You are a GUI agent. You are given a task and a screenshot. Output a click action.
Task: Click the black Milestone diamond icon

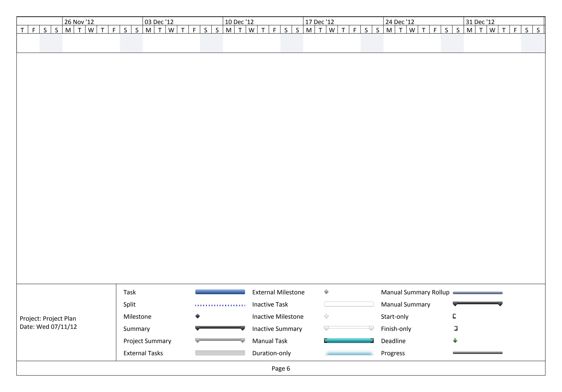198,316
